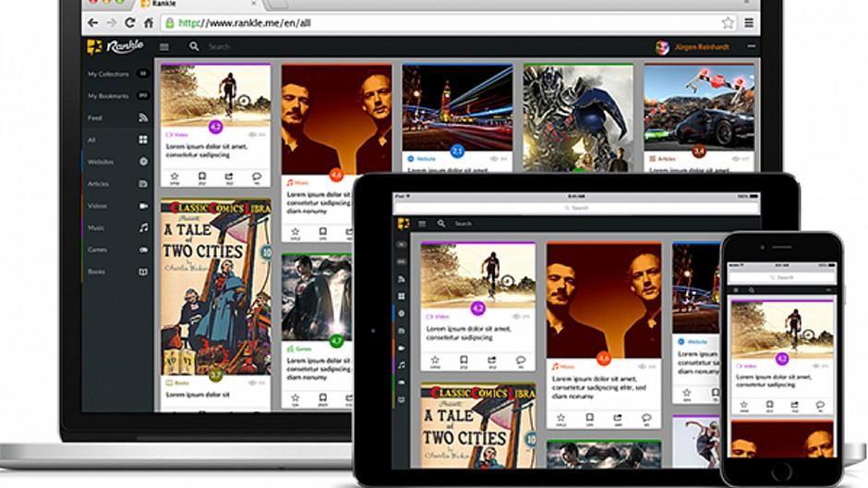The height and width of the screenshot is (488, 868).
Task: Open the three-dots menu beside the username
Action: tap(751, 46)
